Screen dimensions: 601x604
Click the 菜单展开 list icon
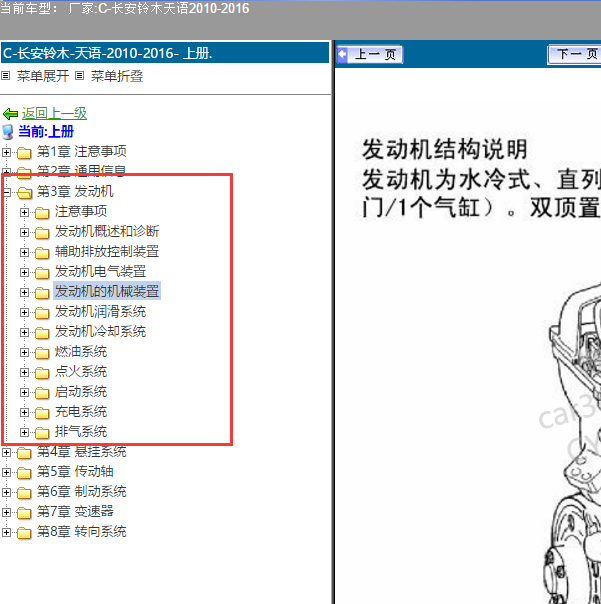5,76
